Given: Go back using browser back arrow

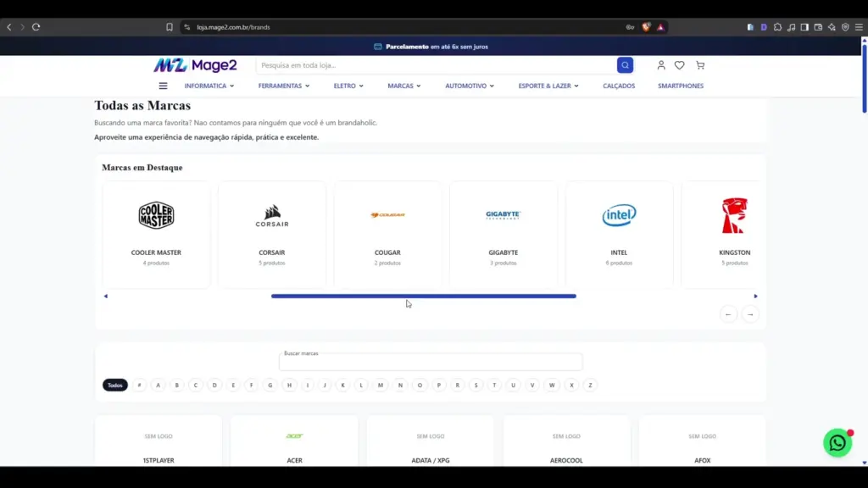Looking at the screenshot, I should [x=8, y=27].
